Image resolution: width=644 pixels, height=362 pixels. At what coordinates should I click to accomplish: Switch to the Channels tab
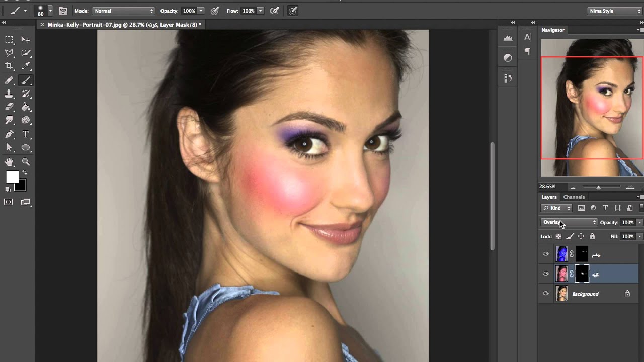click(574, 197)
